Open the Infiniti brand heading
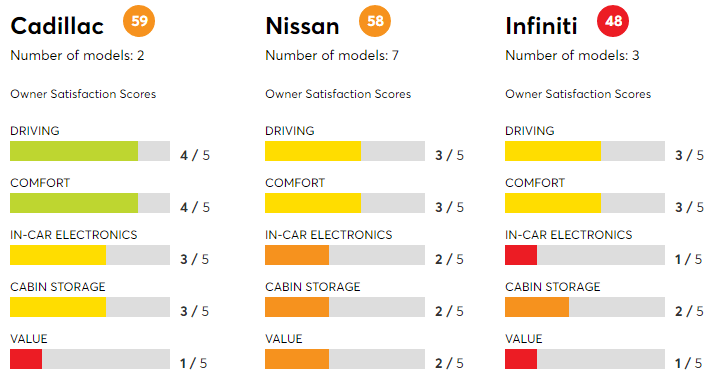Image resolution: width=719 pixels, height=385 pixels. point(541,26)
